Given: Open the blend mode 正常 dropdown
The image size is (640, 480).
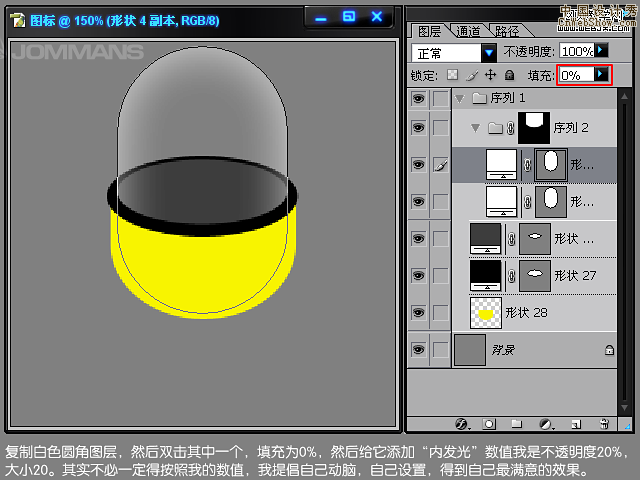Looking at the screenshot, I should pos(489,51).
